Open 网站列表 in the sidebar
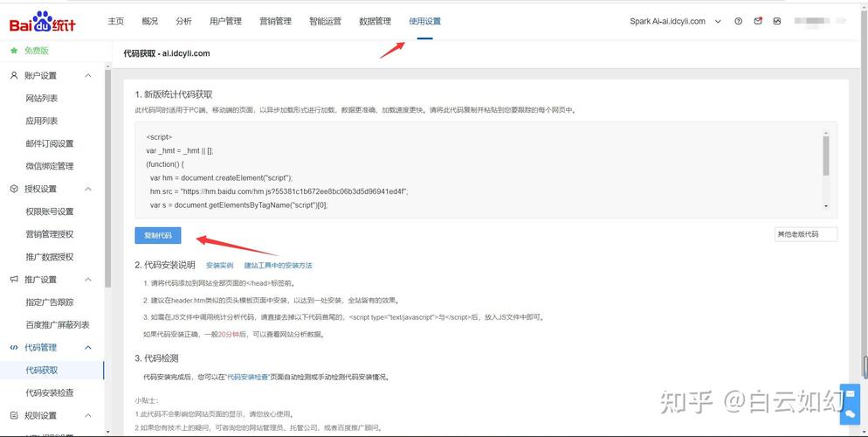Image resolution: width=868 pixels, height=437 pixels. (x=42, y=98)
